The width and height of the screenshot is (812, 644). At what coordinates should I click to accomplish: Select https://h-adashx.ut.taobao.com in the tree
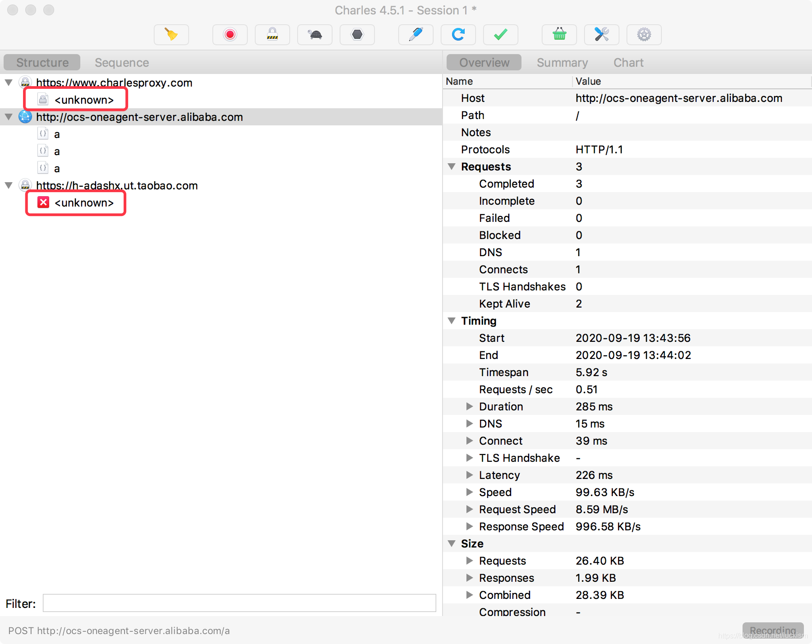pyautogui.click(x=117, y=185)
